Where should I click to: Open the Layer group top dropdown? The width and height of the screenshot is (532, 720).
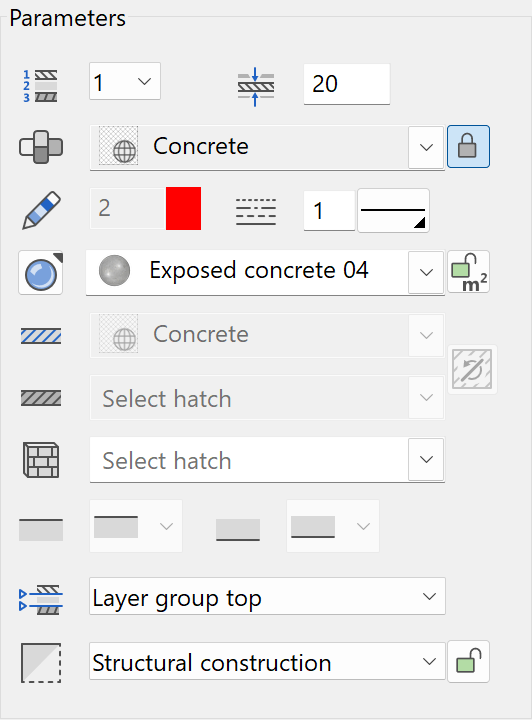pyautogui.click(x=267, y=596)
